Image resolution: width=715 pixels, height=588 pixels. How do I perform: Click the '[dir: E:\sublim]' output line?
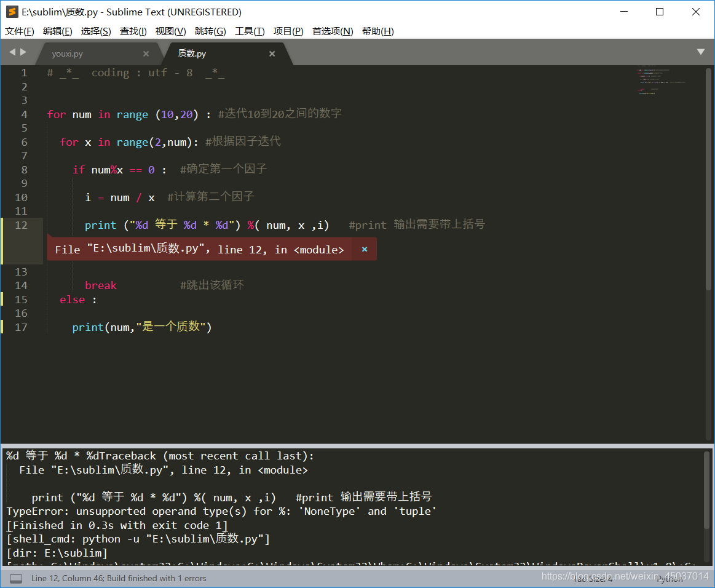click(57, 554)
